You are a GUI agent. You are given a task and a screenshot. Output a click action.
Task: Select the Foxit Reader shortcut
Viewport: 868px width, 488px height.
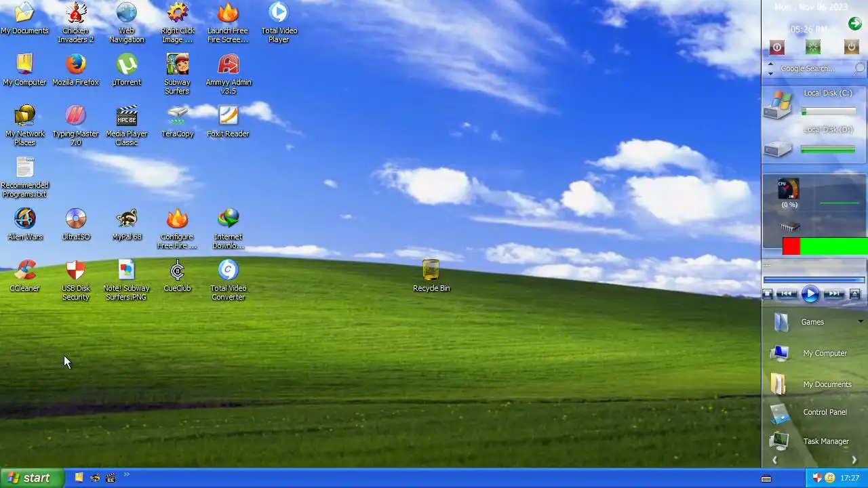tap(228, 121)
